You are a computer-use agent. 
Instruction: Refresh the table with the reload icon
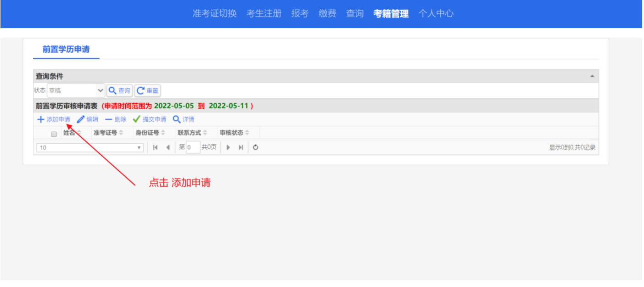click(256, 147)
